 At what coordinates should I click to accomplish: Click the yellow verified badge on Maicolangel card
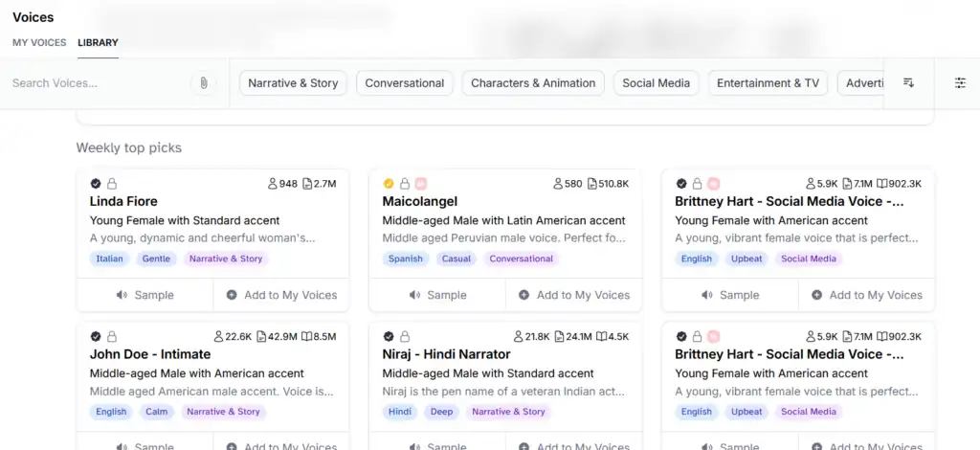point(389,184)
